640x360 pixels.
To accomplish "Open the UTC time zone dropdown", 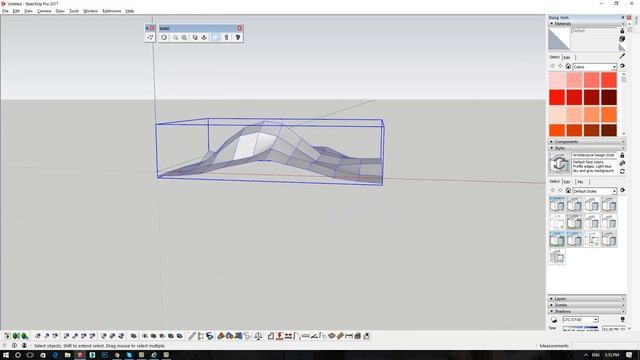I will point(580,320).
